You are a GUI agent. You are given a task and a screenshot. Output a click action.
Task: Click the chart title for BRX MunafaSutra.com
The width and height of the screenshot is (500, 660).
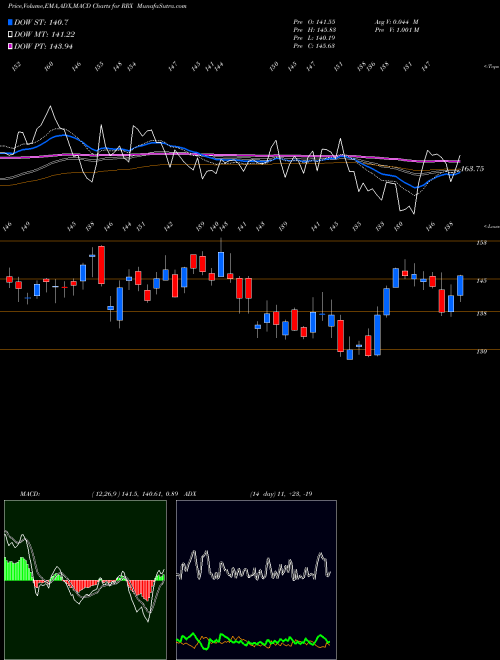pos(97,6)
